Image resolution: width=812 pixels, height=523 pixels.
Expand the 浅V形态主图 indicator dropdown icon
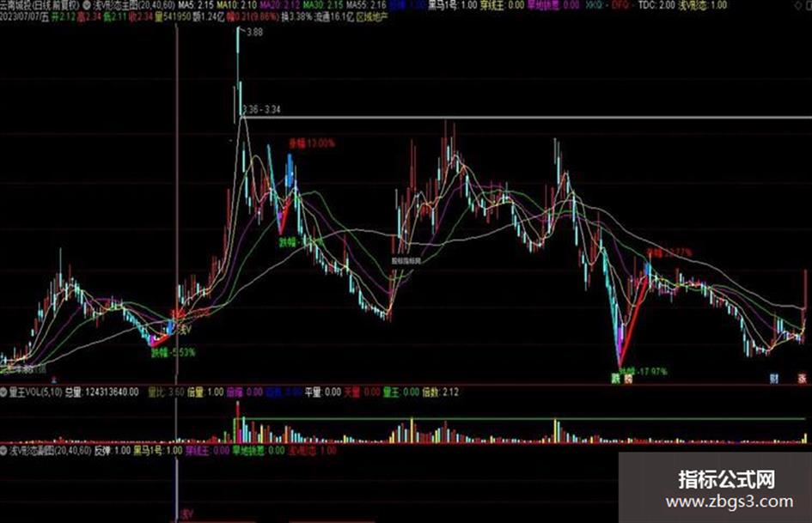(87, 5)
